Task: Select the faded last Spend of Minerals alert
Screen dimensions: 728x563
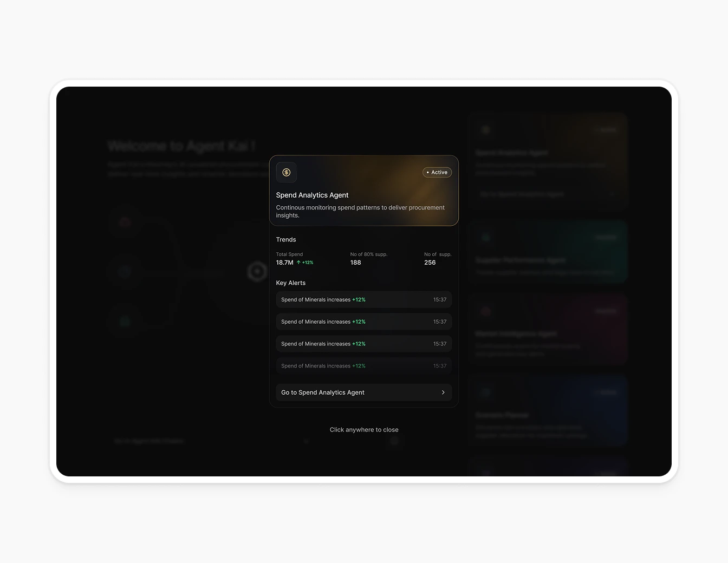Action: (364, 366)
